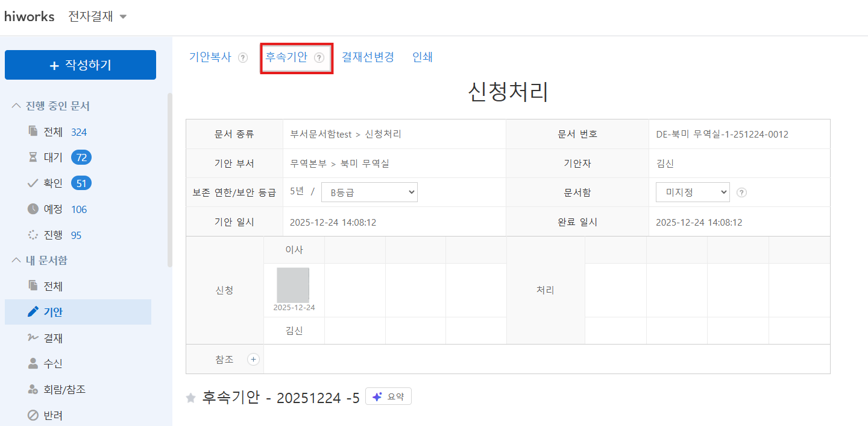Add a reference with the 참조 plus icon
Viewport: 868px width, 426px height.
click(x=253, y=360)
